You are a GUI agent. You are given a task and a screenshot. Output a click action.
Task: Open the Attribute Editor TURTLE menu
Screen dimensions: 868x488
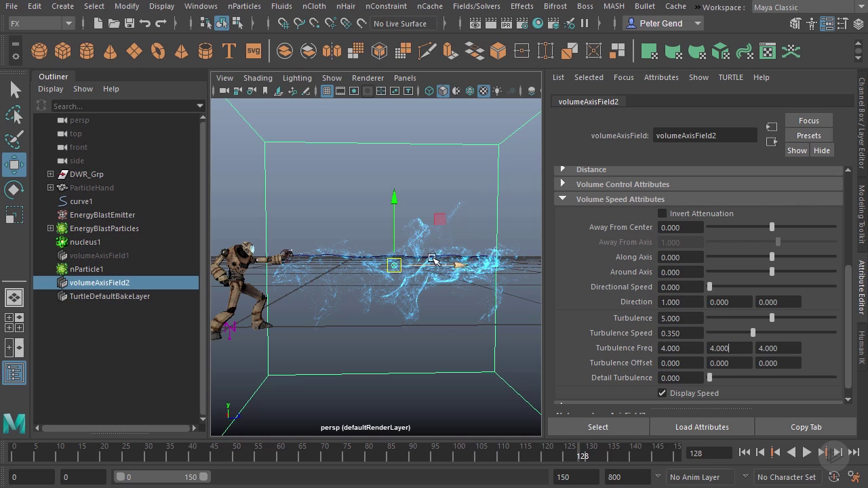point(730,77)
